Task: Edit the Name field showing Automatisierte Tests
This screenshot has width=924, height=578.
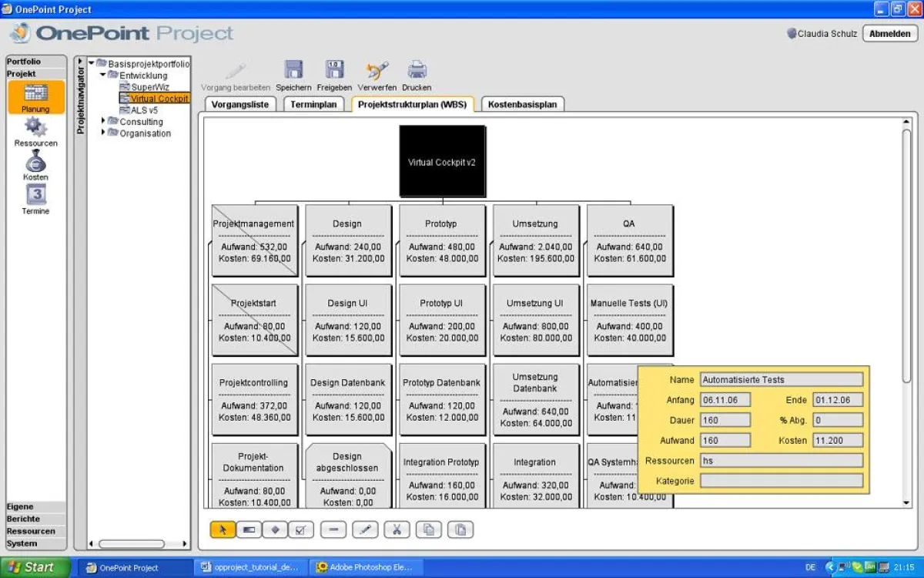Action: [x=782, y=379]
